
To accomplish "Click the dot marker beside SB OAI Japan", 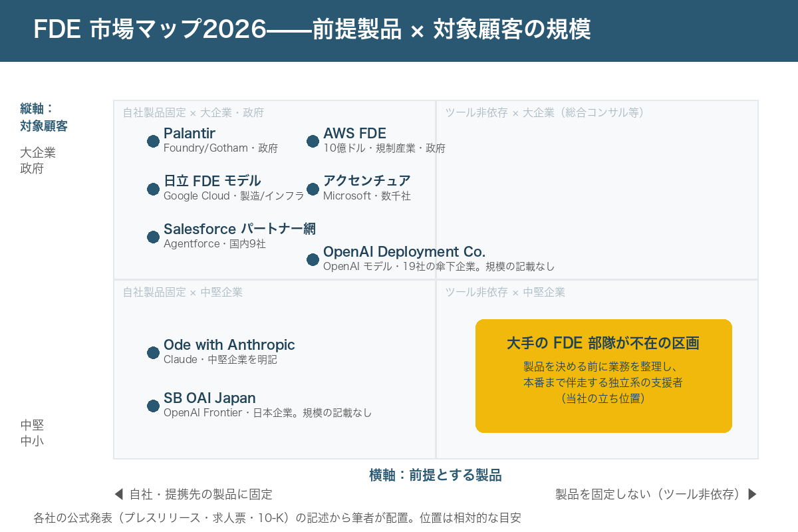I will tap(153, 406).
